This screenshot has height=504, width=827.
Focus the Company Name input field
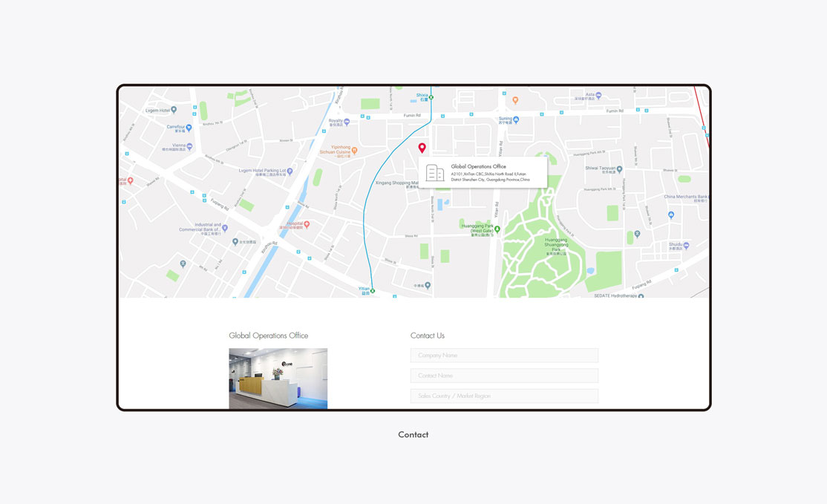pos(504,356)
